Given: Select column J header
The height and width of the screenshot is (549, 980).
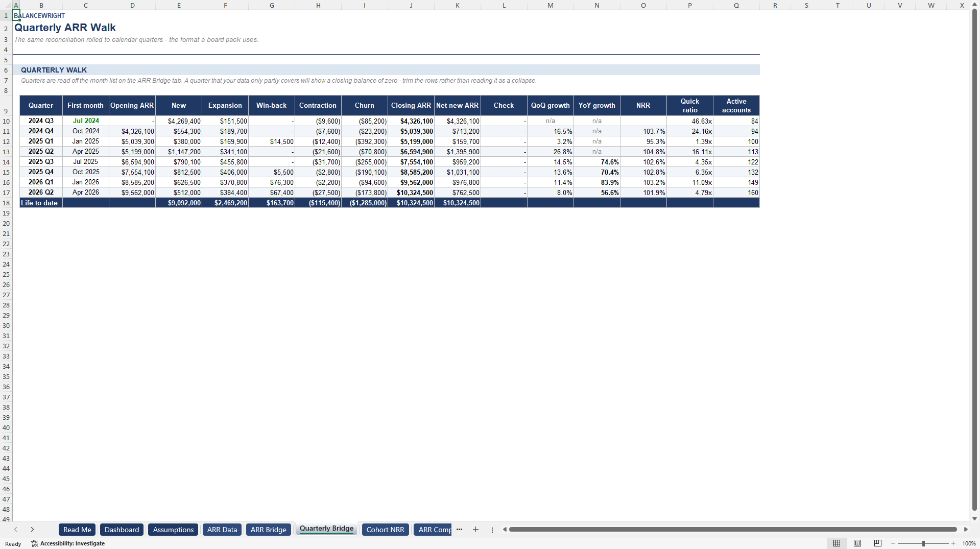Looking at the screenshot, I should click(x=411, y=5).
